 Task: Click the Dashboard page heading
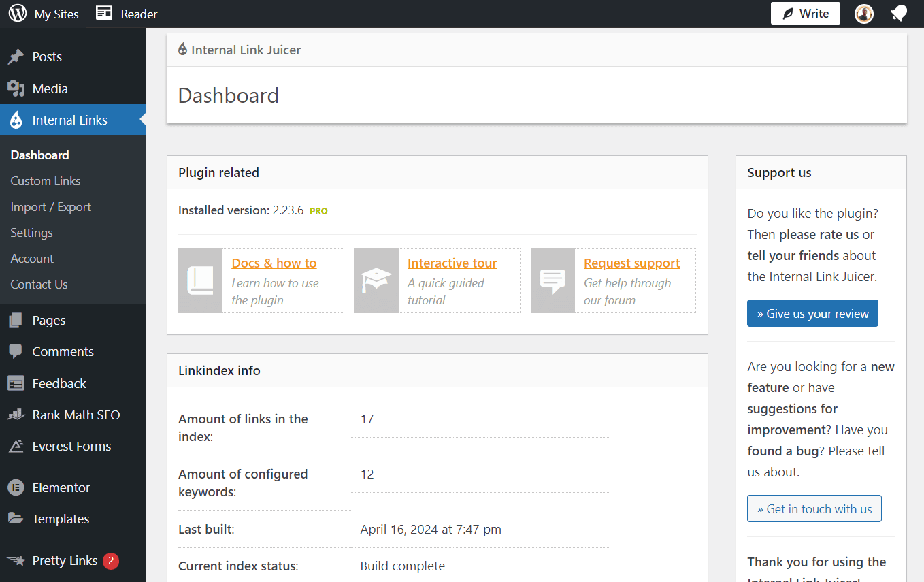229,95
